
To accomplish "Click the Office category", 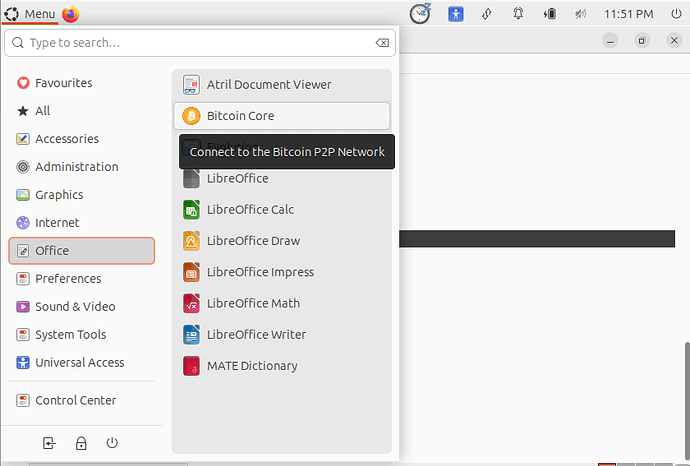I will click(x=82, y=251).
